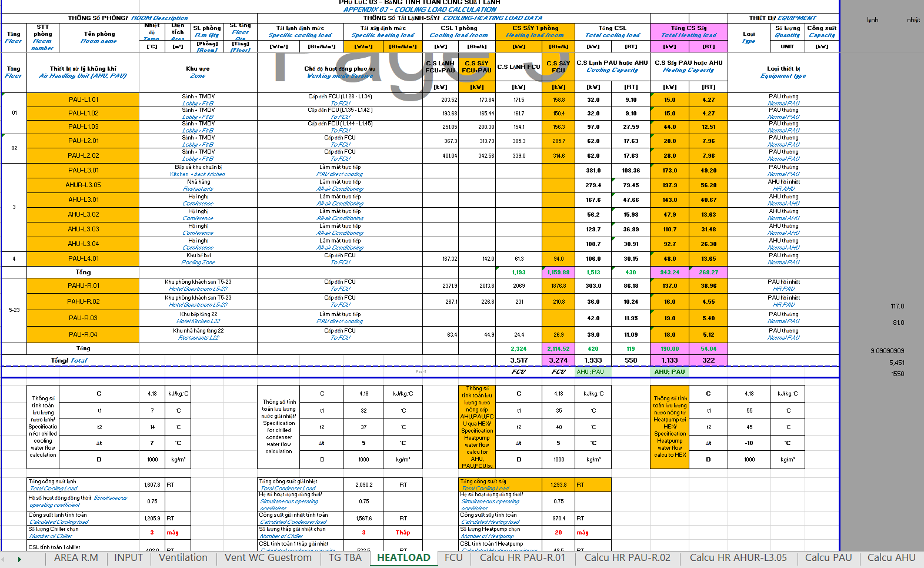Switch to the Calcu PAU tab
Viewport: 924px width, 568px height.
[828, 558]
